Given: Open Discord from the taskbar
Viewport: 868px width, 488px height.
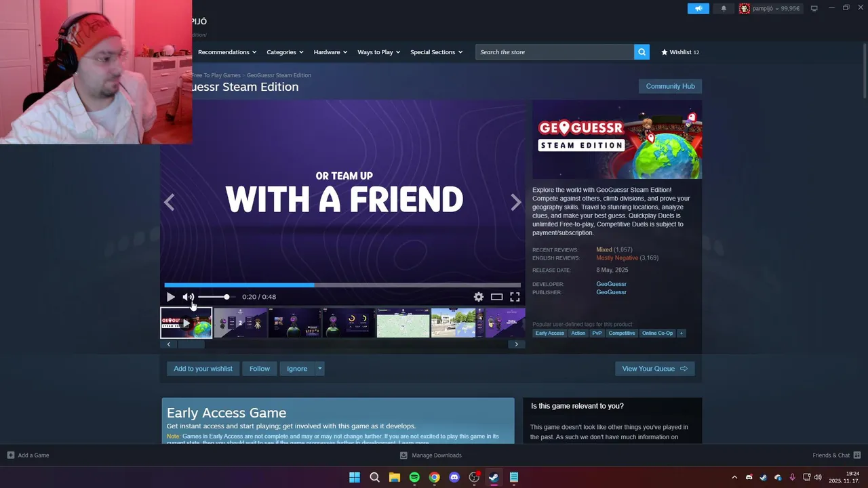Looking at the screenshot, I should 454,477.
